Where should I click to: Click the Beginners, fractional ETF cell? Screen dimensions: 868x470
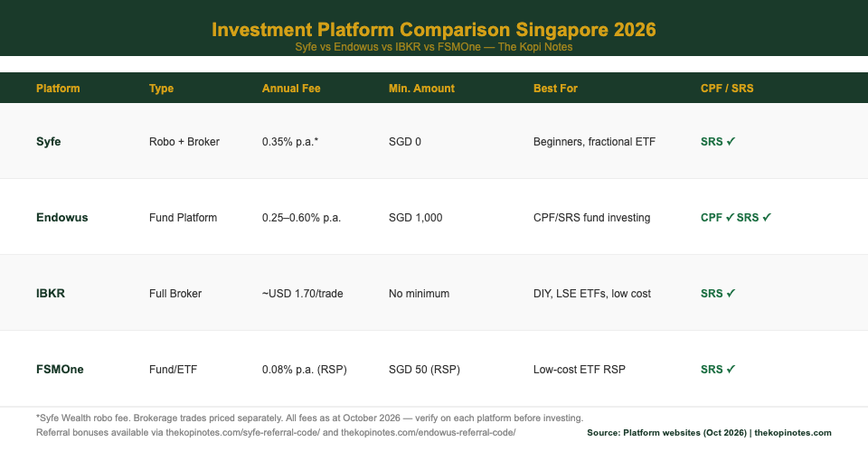[595, 142]
